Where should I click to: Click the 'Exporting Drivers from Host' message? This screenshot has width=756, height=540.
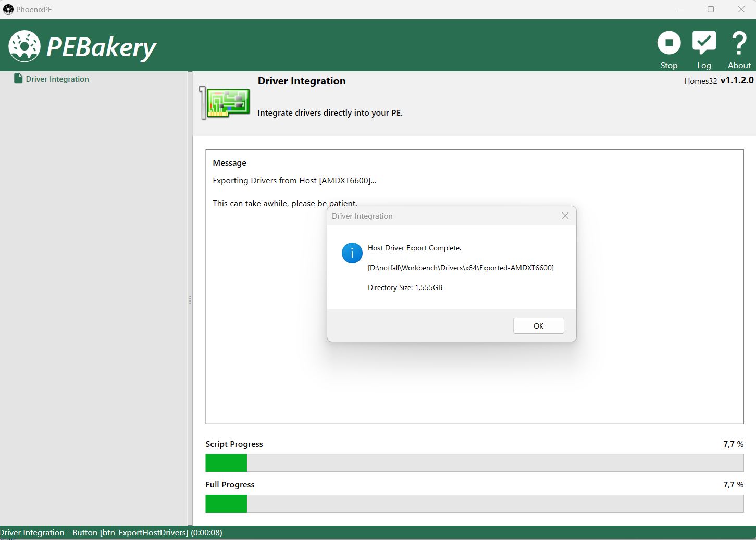[294, 181]
